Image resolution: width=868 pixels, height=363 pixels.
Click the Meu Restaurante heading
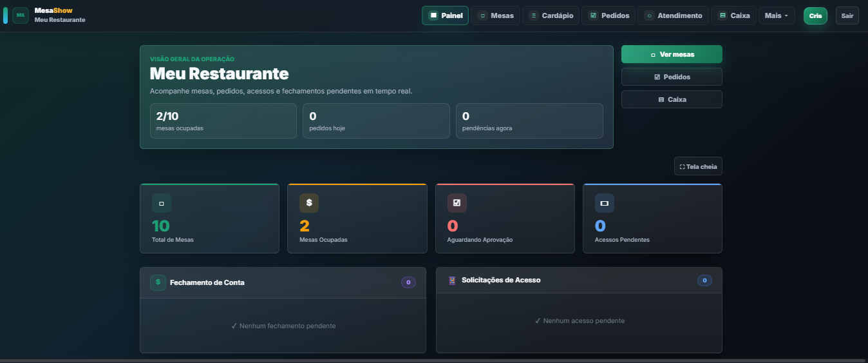[x=219, y=74]
